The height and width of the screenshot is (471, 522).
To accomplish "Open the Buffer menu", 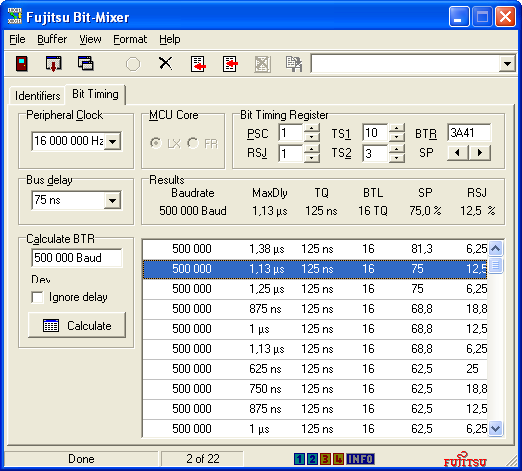I will (x=52, y=39).
